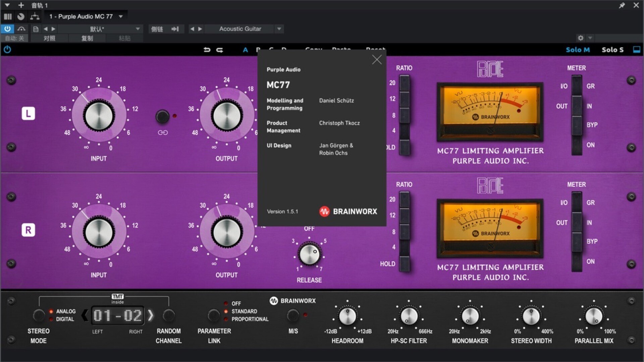The width and height of the screenshot is (644, 362).
Task: Click the 复制 copy button
Action: (x=87, y=38)
